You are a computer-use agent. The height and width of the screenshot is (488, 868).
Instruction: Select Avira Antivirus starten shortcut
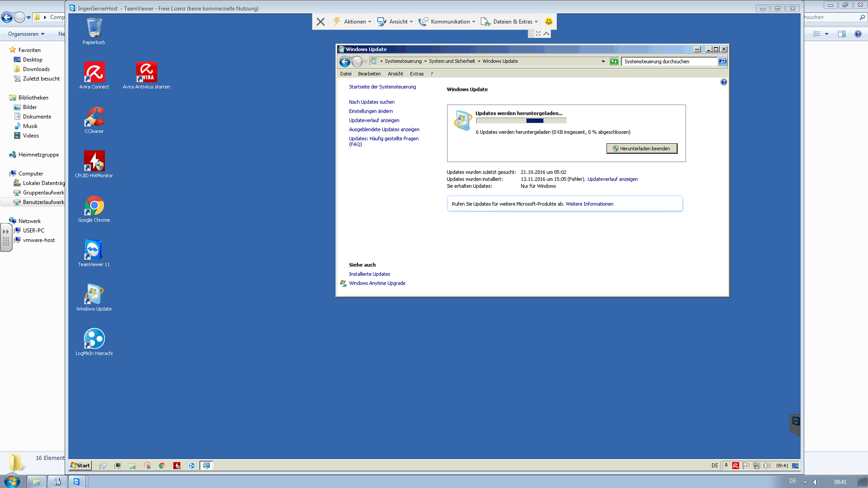(147, 75)
